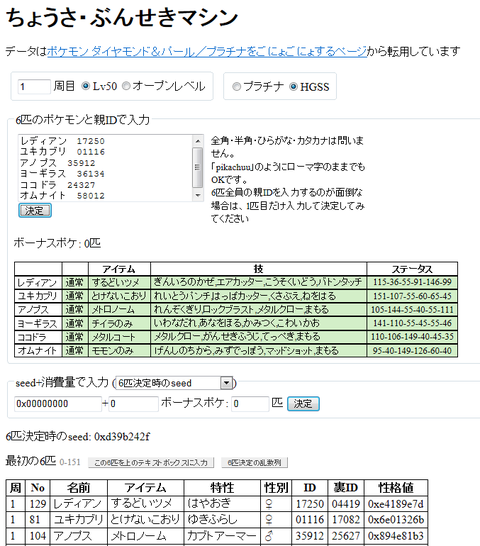Click the ステータス column header
Screen dimensions: 480x546
tap(412, 269)
